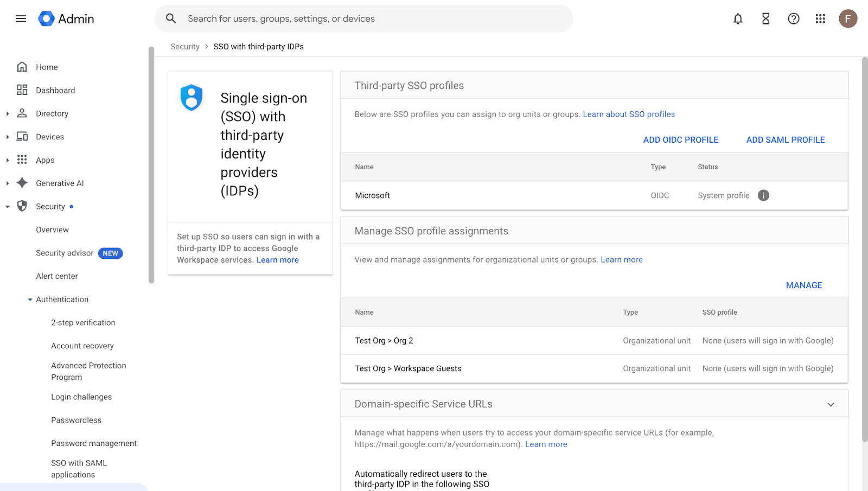This screenshot has height=491, width=868.
Task: Click the System profile info icon
Action: pos(763,195)
